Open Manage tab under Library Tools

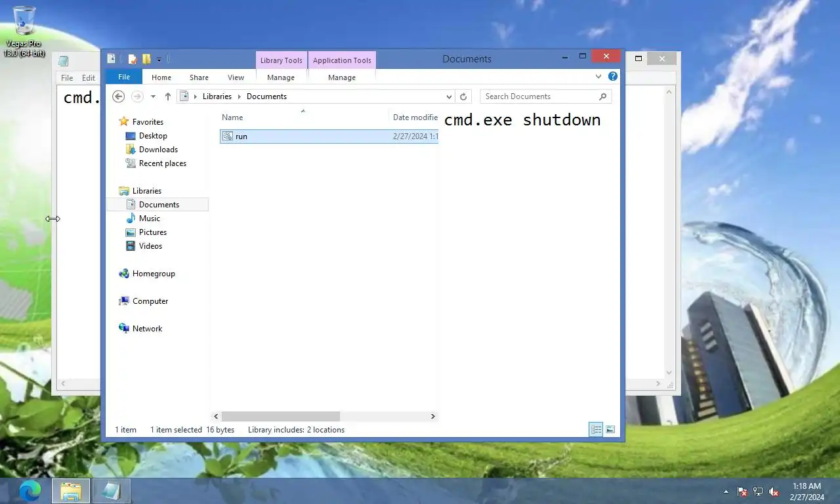pos(281,77)
